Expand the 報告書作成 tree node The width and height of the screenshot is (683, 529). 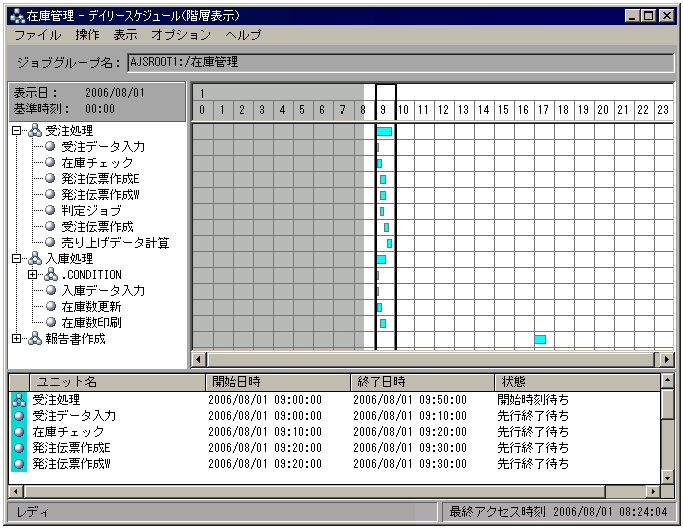(x=17, y=339)
